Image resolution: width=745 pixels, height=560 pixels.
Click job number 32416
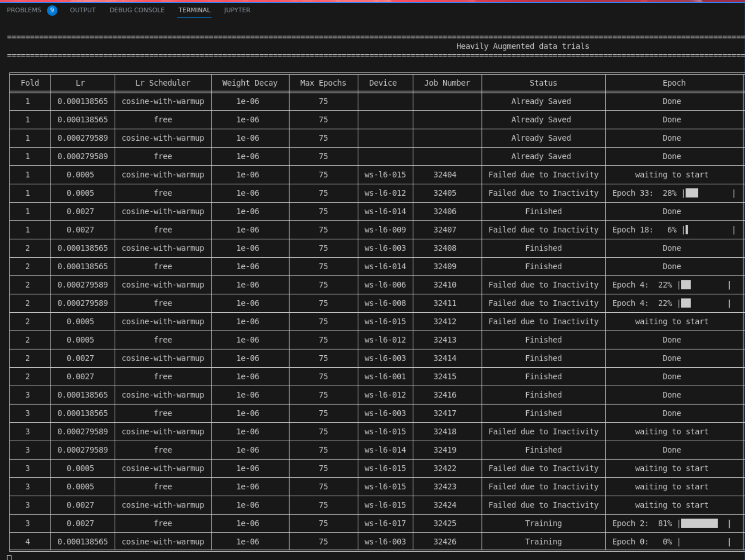tap(445, 395)
